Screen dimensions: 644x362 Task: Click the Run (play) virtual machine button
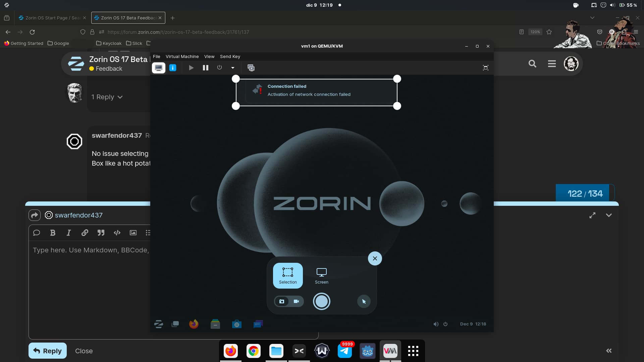pyautogui.click(x=191, y=68)
